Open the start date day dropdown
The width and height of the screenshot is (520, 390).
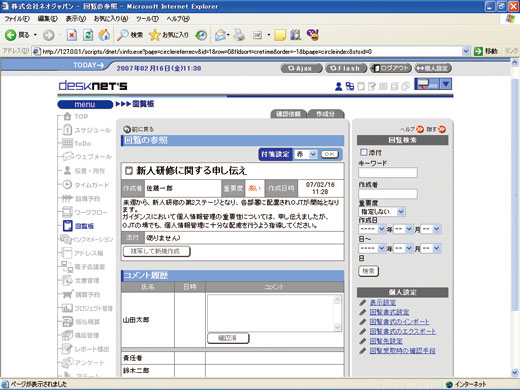point(431,229)
